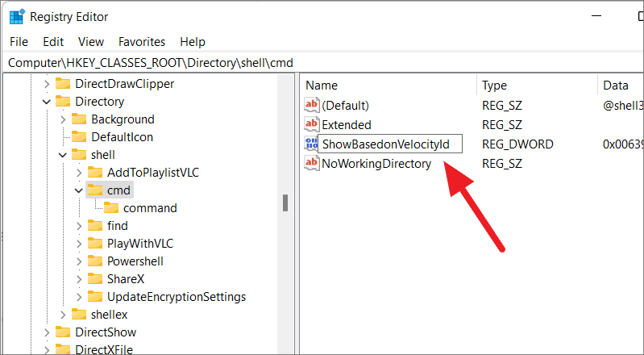Click the REG_DWORD type cell

517,144
